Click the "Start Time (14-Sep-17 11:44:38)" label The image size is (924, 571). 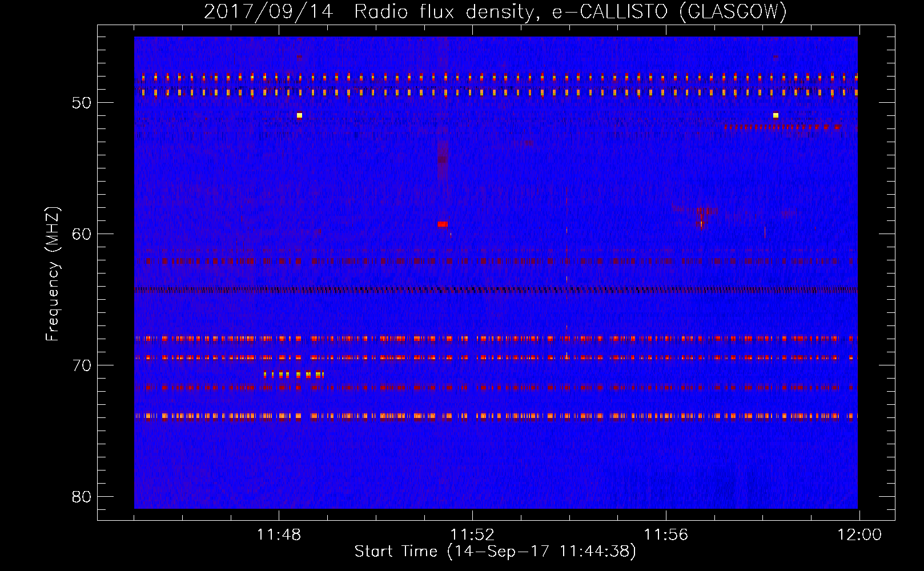495,552
